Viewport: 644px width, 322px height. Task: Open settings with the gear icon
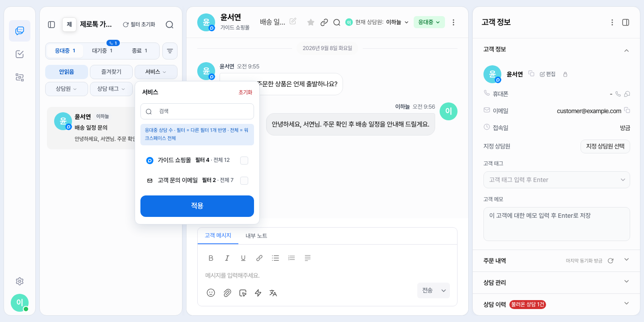[20, 281]
